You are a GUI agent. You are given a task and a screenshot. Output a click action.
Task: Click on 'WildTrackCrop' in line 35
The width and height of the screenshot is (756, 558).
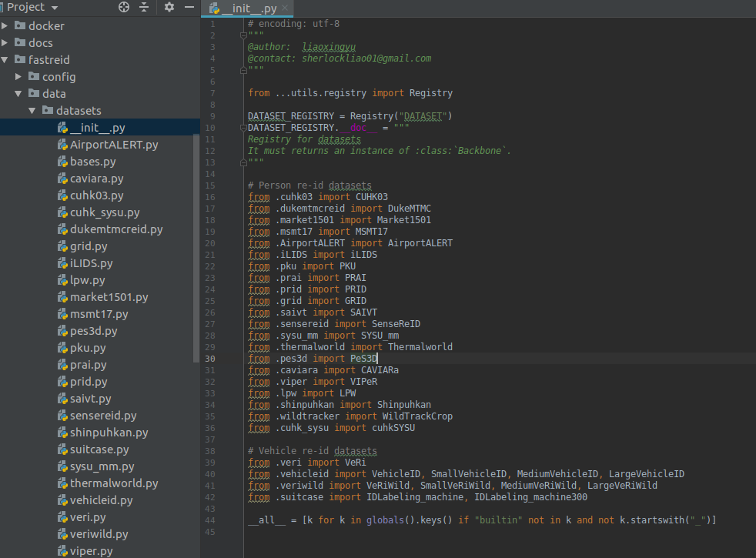point(417,416)
